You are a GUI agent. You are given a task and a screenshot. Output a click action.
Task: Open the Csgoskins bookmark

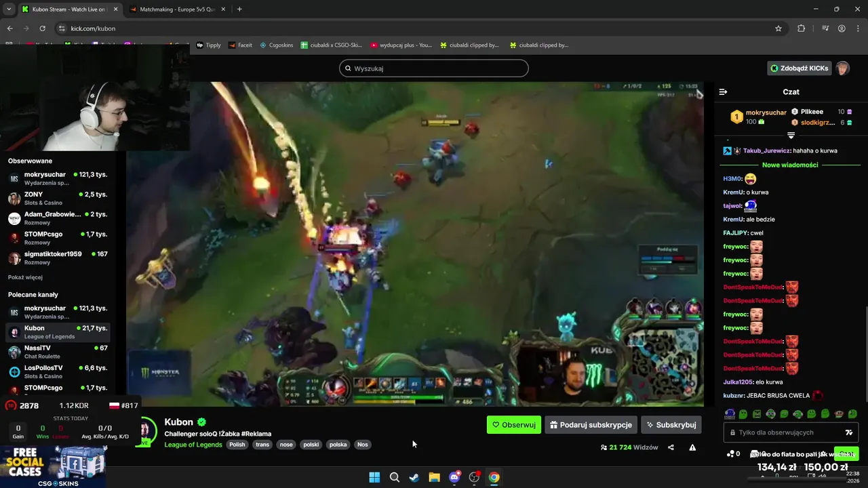click(x=277, y=45)
